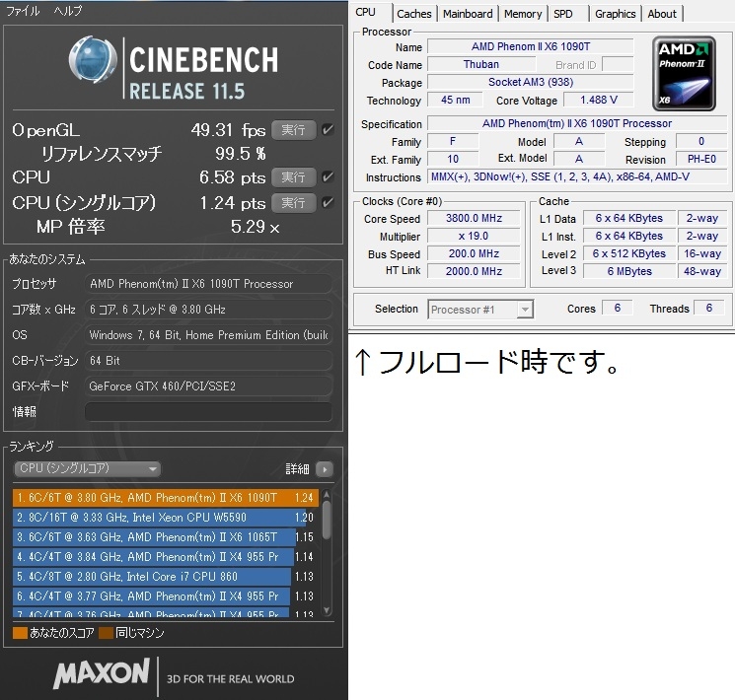This screenshot has height=700, width=735.
Task: Click the HT Link value 2000.0 MHz
Action: 474,271
